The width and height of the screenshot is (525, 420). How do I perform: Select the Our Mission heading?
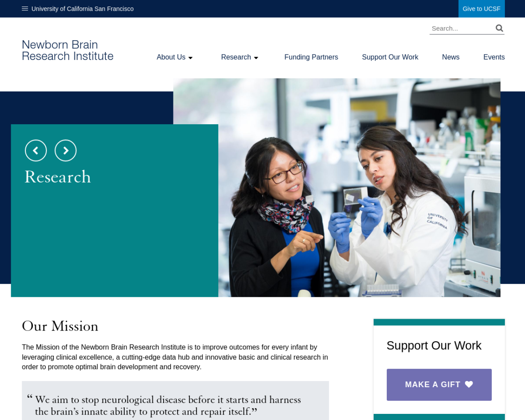(60, 326)
